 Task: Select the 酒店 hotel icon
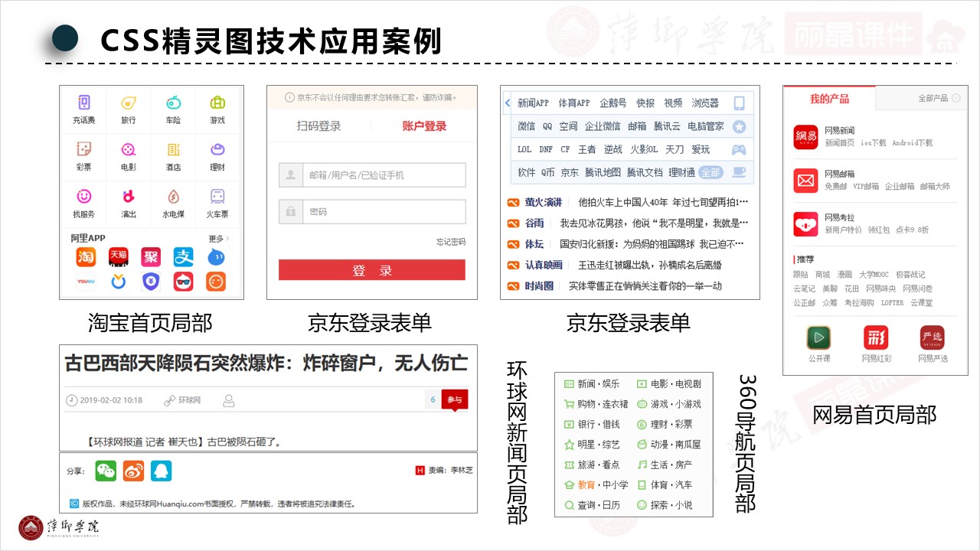[x=173, y=149]
